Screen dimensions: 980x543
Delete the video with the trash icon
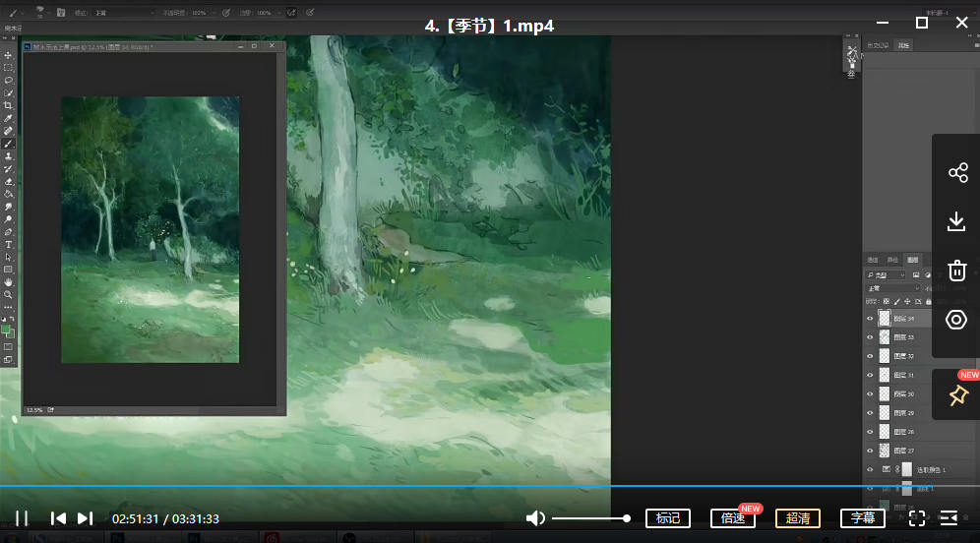point(957,271)
